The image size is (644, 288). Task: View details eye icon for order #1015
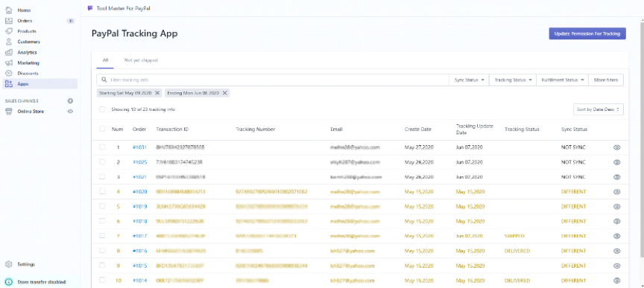[x=616, y=266]
